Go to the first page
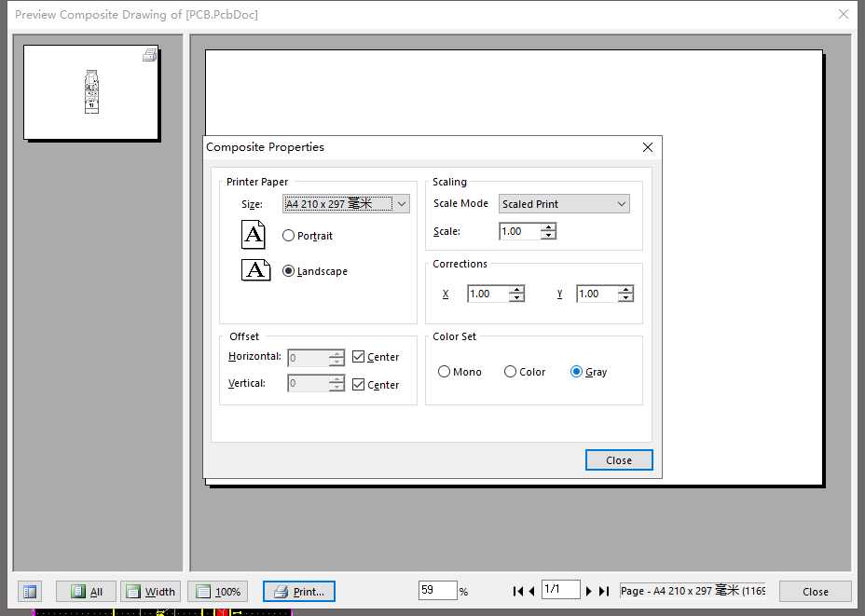Viewport: 865px width, 616px height. point(517,591)
